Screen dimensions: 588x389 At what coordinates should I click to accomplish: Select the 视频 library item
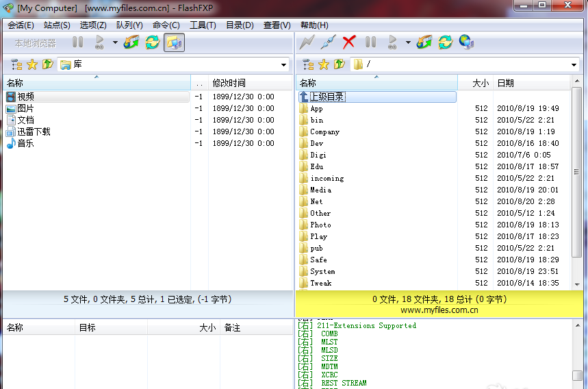click(97, 97)
